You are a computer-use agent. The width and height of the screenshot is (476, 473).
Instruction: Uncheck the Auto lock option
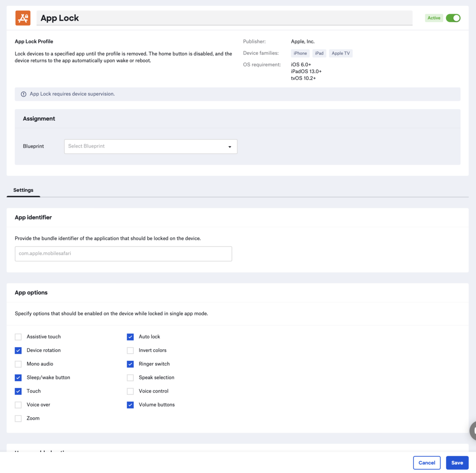click(x=130, y=337)
